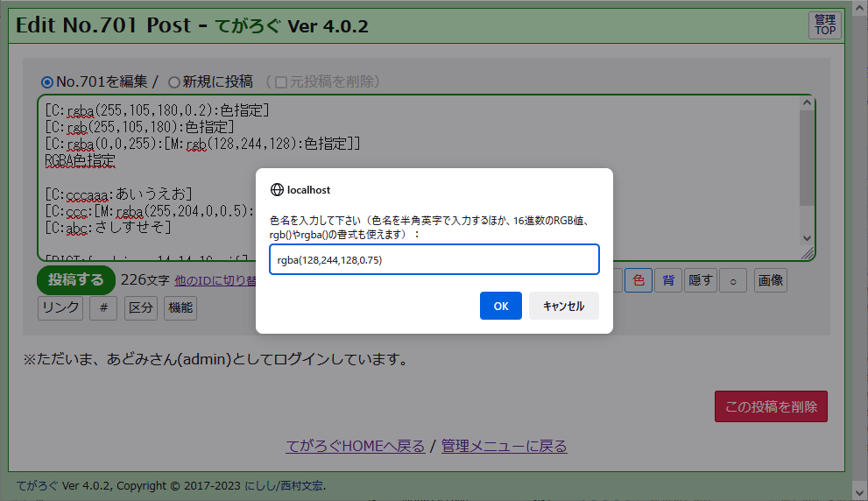The height and width of the screenshot is (501, 868).
Task: Open 管理TOP button in header
Action: tap(825, 25)
